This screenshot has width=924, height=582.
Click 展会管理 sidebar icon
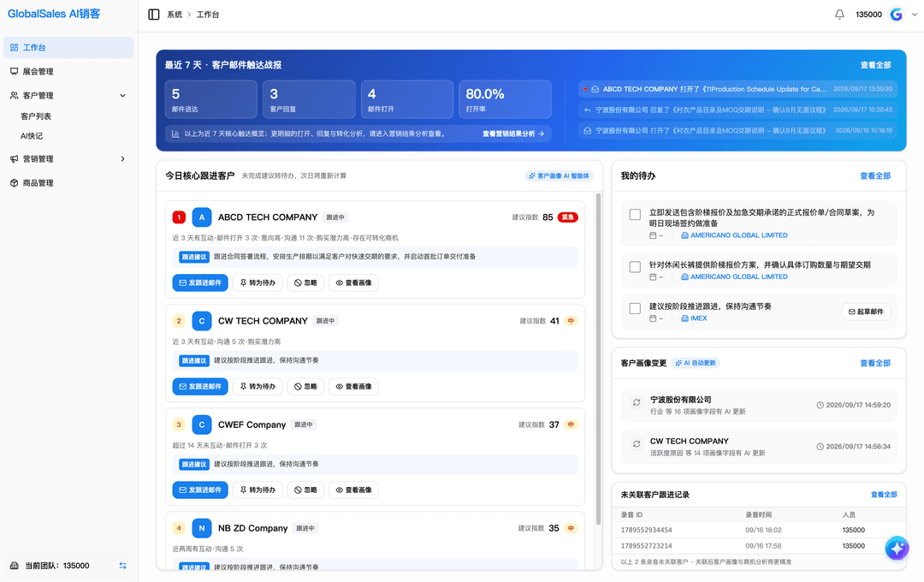pos(15,71)
